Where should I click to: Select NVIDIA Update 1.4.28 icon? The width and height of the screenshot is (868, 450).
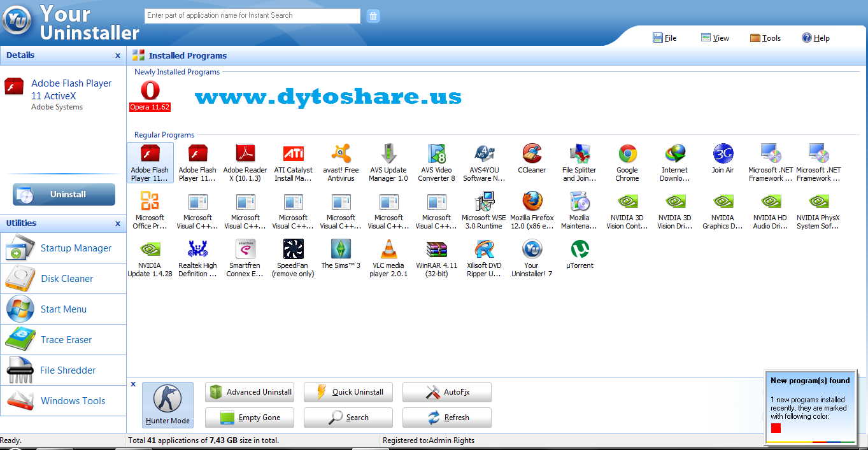coord(150,258)
